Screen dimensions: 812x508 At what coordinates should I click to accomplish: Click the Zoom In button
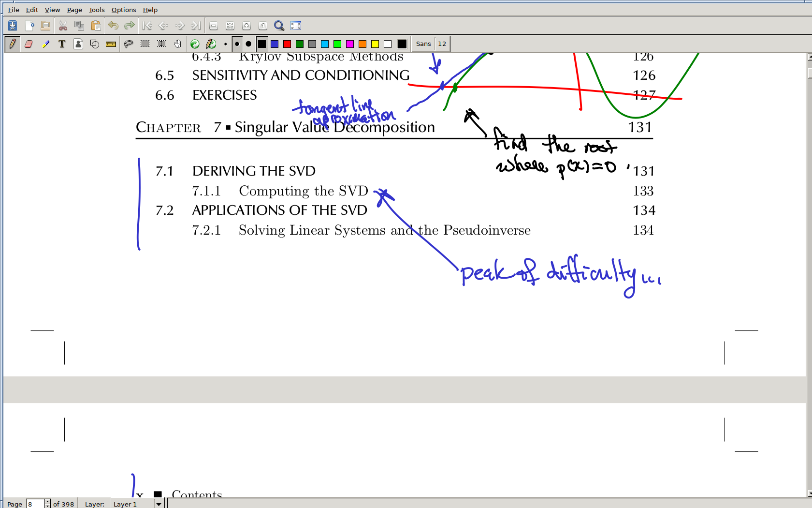click(246, 26)
